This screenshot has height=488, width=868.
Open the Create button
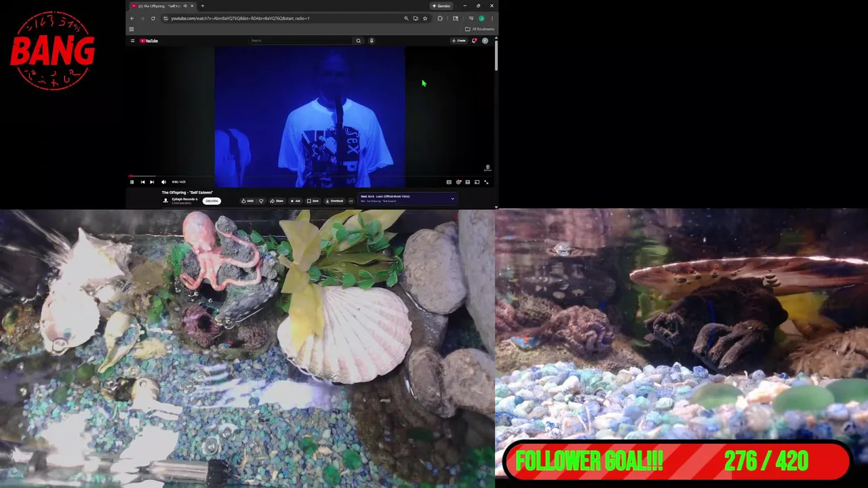[x=459, y=41]
